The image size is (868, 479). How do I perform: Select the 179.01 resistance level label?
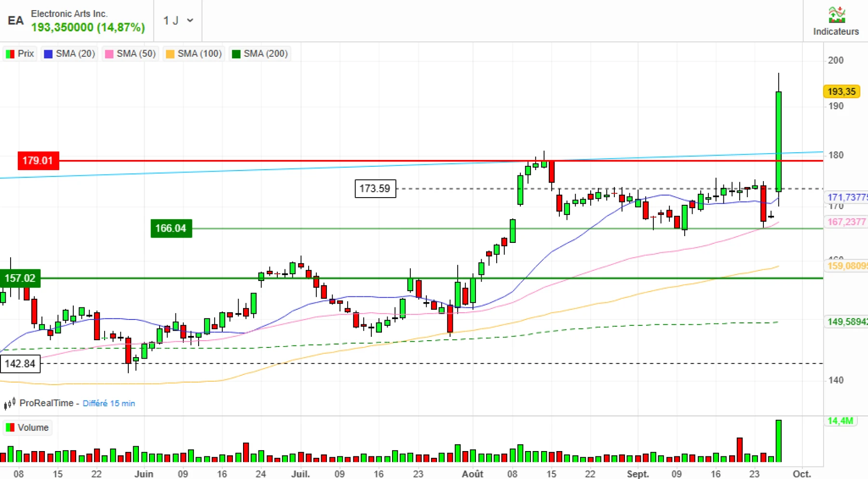38,160
